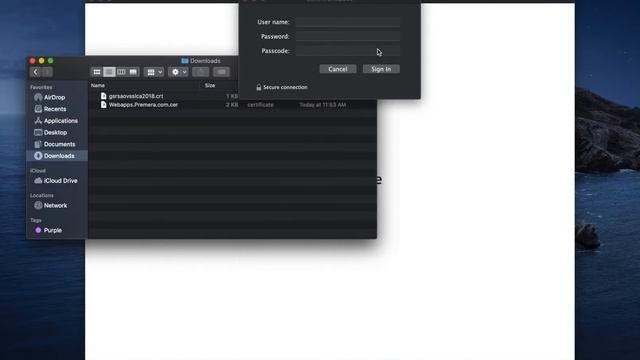640x360 pixels.
Task: Cancel the sign-in dialog
Action: tap(338, 69)
